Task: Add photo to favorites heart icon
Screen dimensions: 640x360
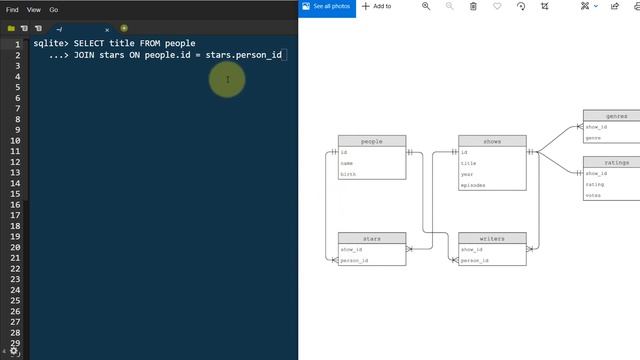Action: pos(497,6)
